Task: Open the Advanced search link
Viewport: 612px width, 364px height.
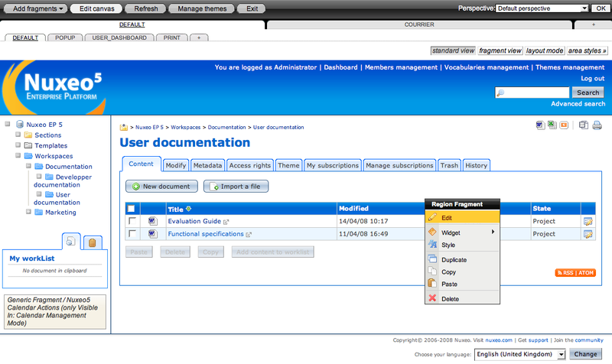Action: click(x=578, y=104)
